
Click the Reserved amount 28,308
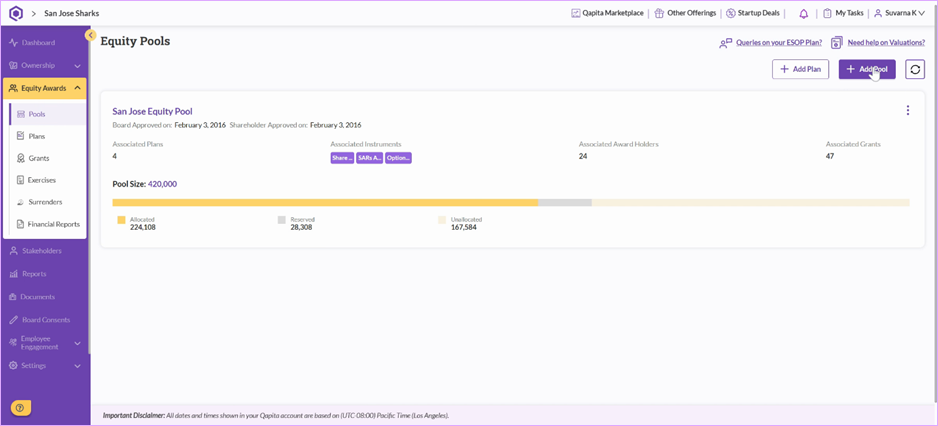(302, 227)
